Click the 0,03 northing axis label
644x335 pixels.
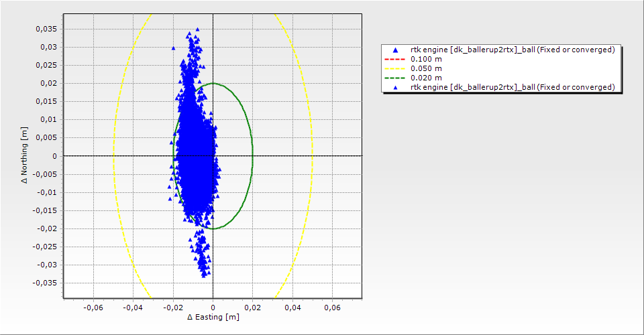click(48, 47)
